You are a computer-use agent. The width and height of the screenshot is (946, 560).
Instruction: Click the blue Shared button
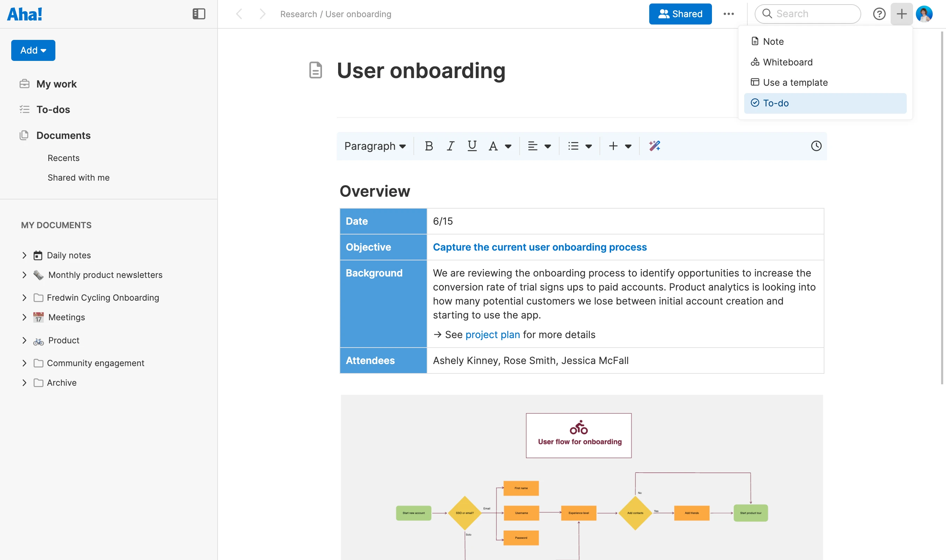pos(680,14)
